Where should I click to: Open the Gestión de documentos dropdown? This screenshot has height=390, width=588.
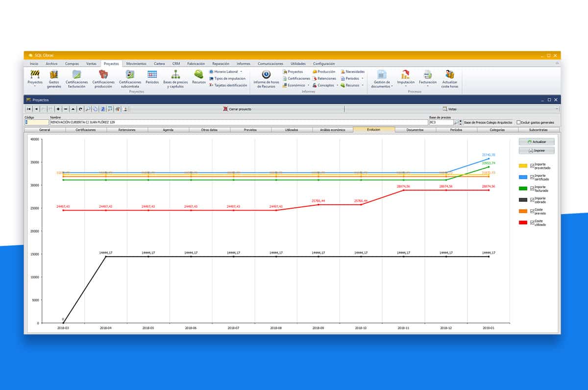[x=381, y=78]
